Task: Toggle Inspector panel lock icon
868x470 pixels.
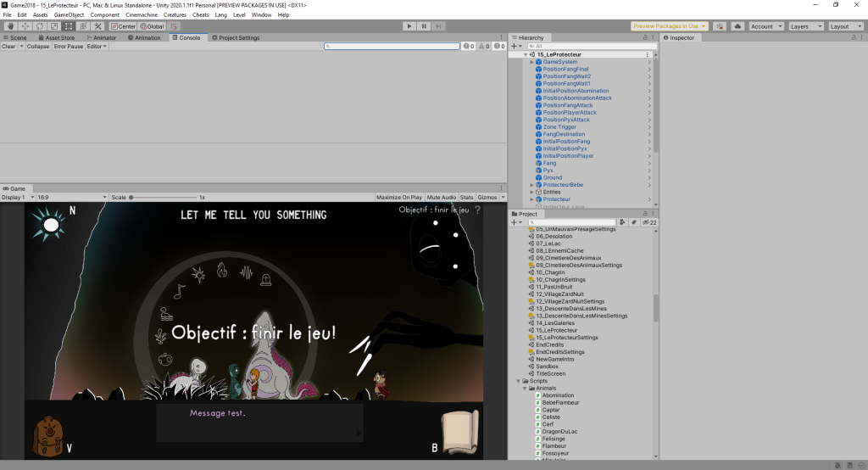Action: [854, 37]
